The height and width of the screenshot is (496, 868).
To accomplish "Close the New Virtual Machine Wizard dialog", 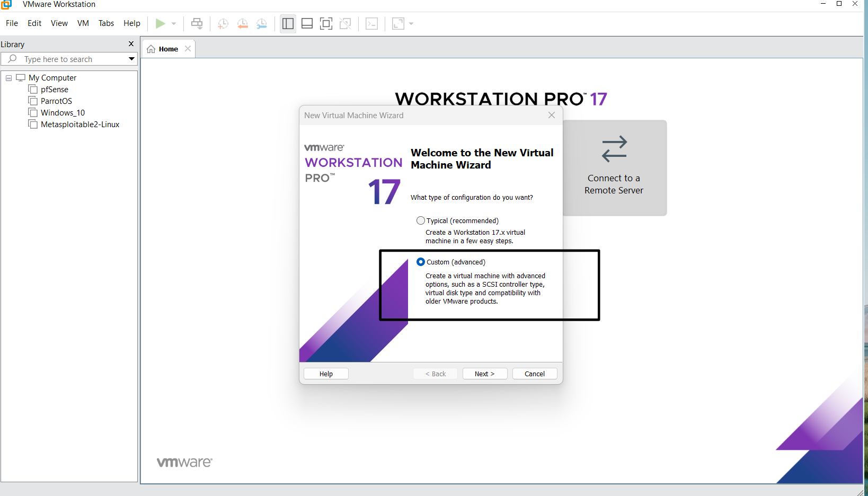I will tap(552, 115).
